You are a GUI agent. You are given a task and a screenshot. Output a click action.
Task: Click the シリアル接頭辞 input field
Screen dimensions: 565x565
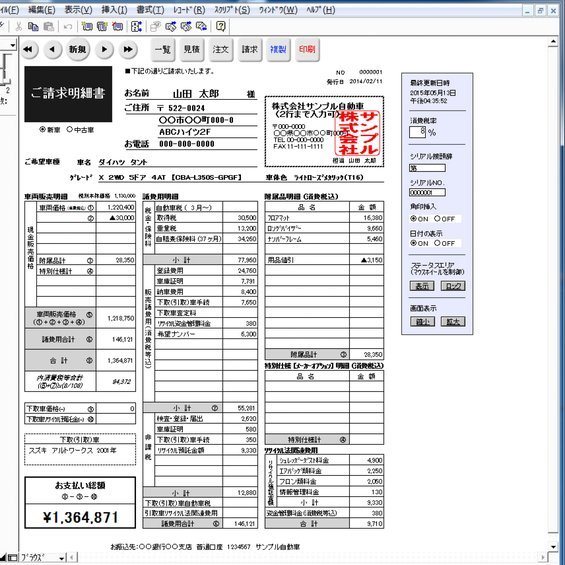(427, 168)
